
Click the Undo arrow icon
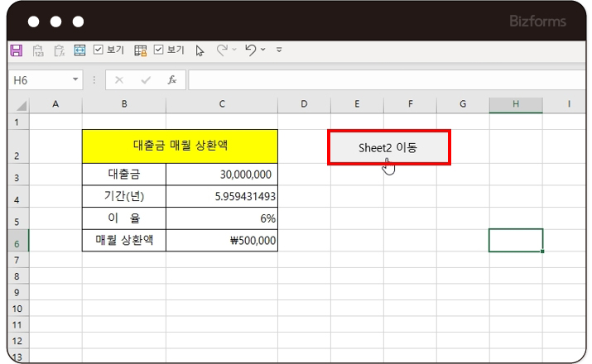click(x=250, y=50)
